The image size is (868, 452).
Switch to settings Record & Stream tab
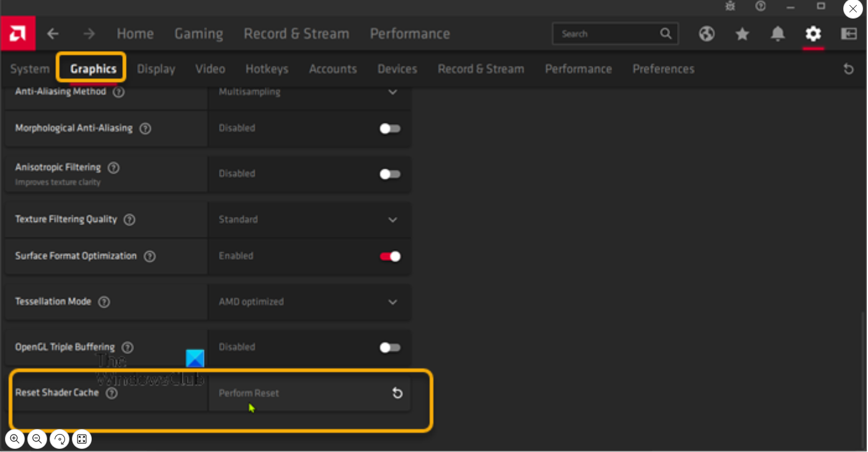point(481,69)
